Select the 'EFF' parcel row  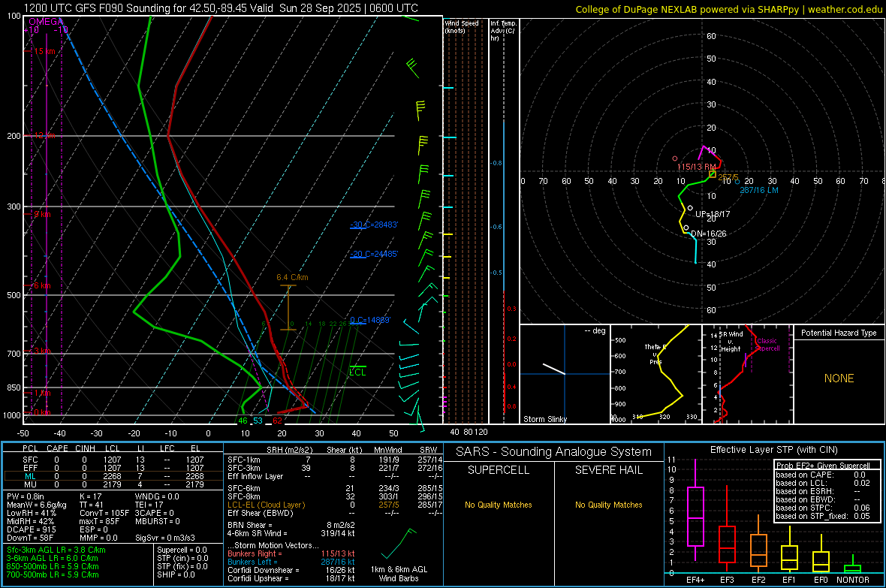(113, 468)
